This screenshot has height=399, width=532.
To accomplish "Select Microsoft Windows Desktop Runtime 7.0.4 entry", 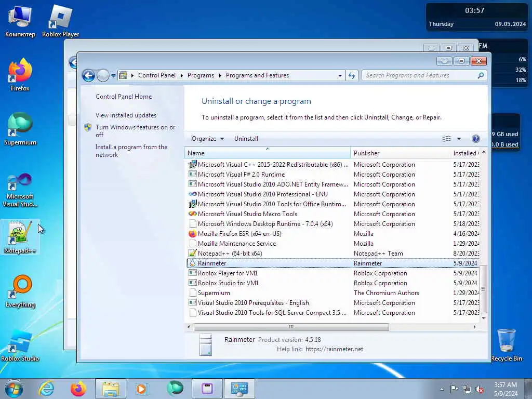I will coord(332,223).
